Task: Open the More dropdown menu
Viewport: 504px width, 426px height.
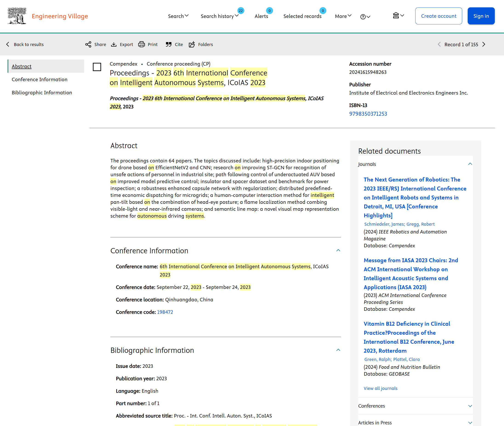Action: [x=343, y=16]
